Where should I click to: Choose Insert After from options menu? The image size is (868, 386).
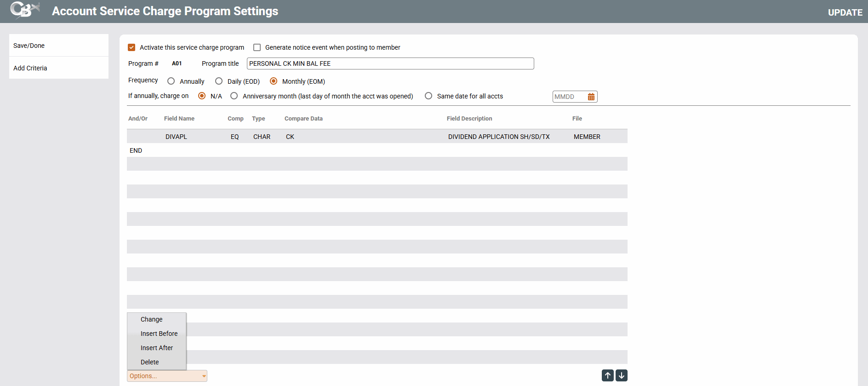point(157,348)
